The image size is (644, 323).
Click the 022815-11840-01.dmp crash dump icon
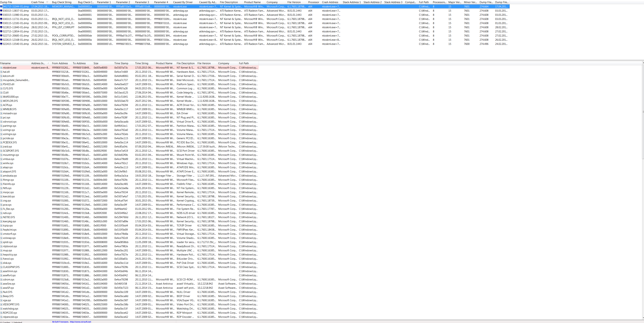[1, 27]
